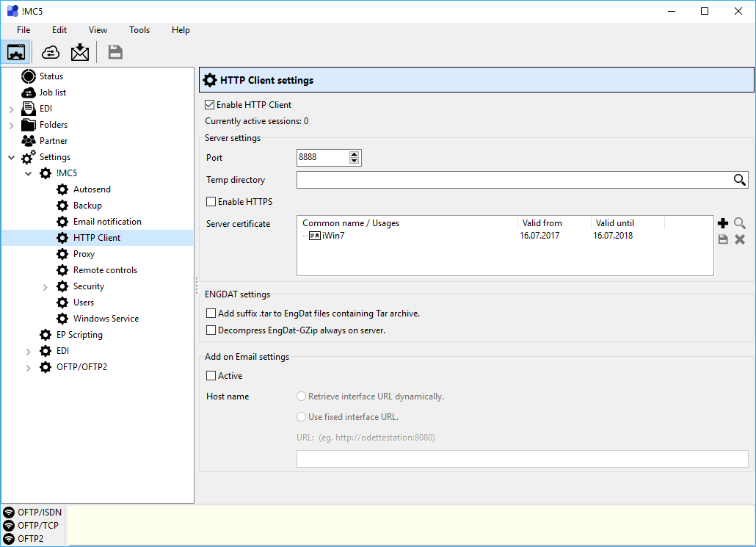Screen dimensions: 756x547
Task: View certificate details with magnifier icon
Action: click(740, 223)
